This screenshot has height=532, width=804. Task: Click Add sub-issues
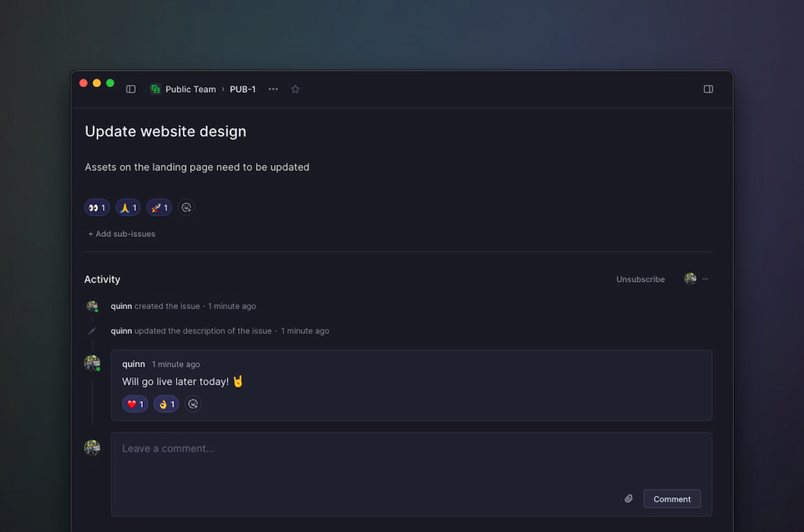coord(122,234)
